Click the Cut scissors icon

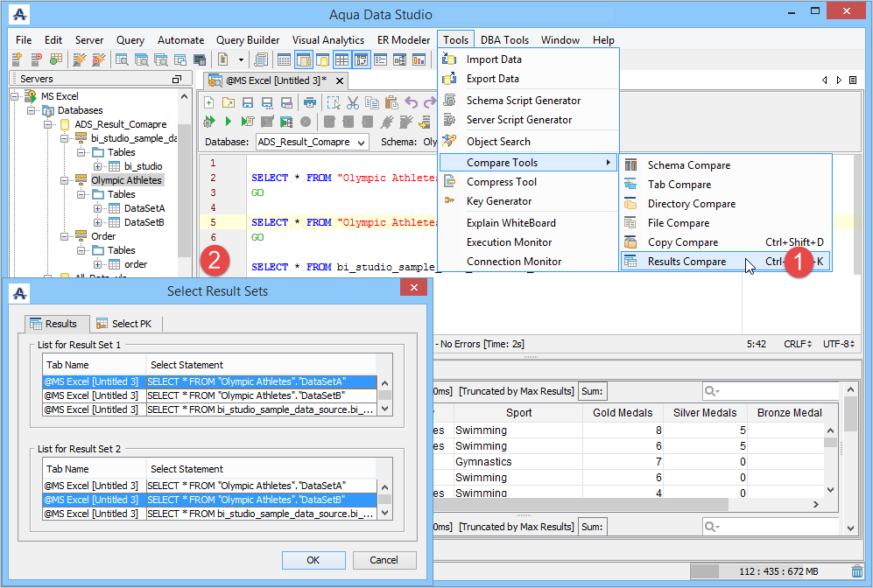[x=353, y=102]
